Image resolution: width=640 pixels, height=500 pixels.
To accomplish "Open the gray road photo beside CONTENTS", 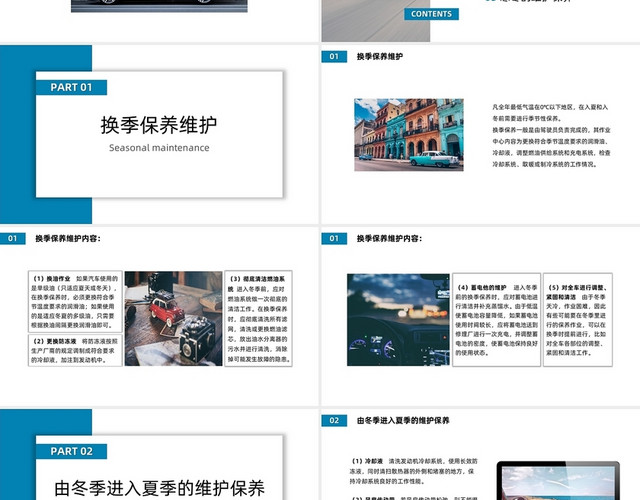I will 376,21.
